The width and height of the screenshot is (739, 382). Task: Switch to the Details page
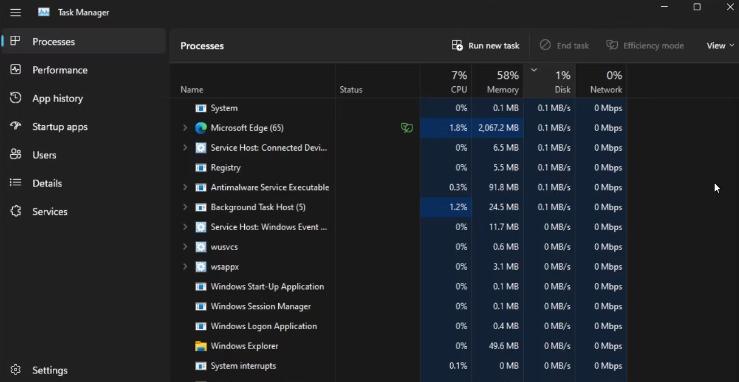coord(83,183)
